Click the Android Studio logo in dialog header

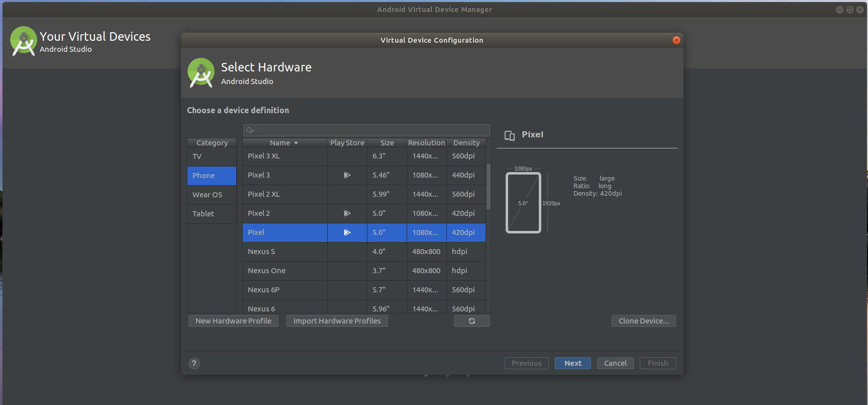(201, 73)
